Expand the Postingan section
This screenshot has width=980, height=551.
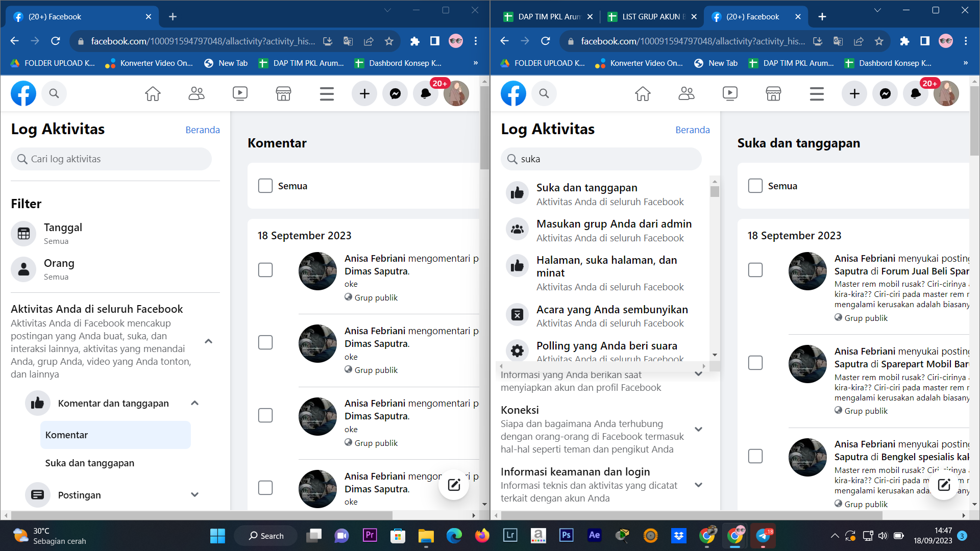[x=194, y=495]
